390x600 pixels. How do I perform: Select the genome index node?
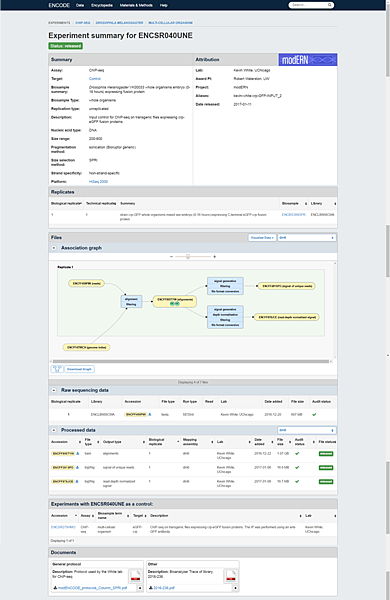pyautogui.click(x=86, y=347)
